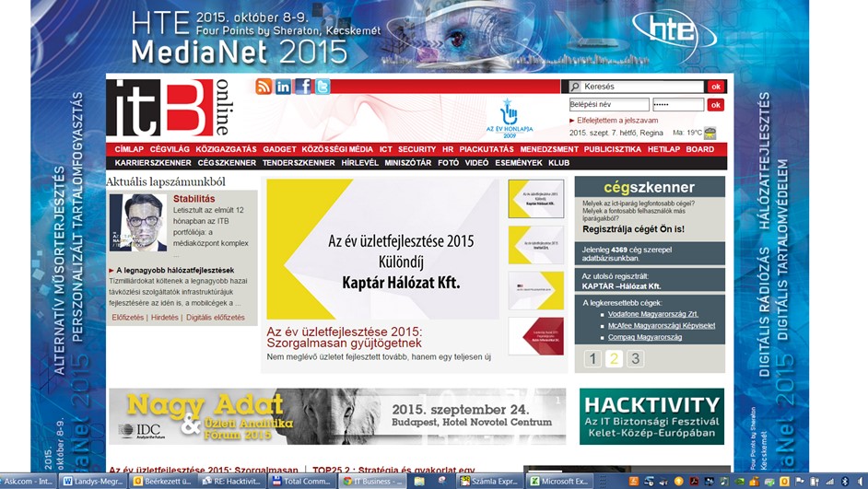Select the Kaptár Hálózat Kft. slider thumbnail
This screenshot has width=868, height=489.
[x=536, y=199]
